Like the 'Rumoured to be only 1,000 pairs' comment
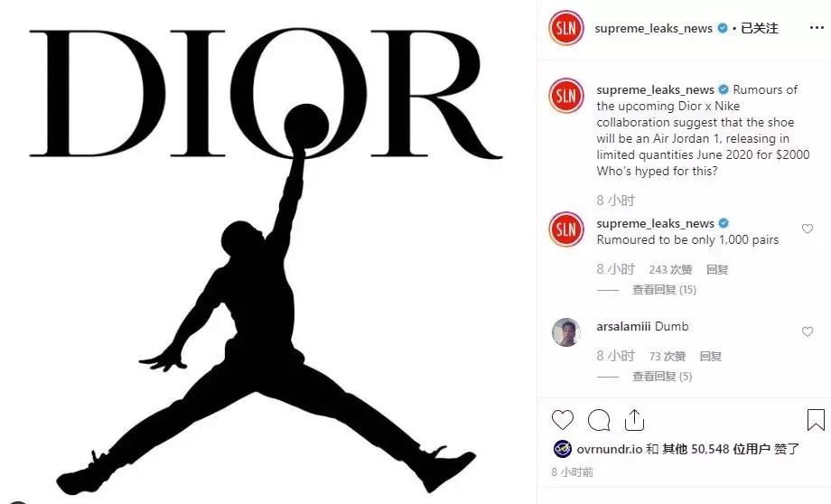Screen dimensions: 831x504 tap(808, 229)
